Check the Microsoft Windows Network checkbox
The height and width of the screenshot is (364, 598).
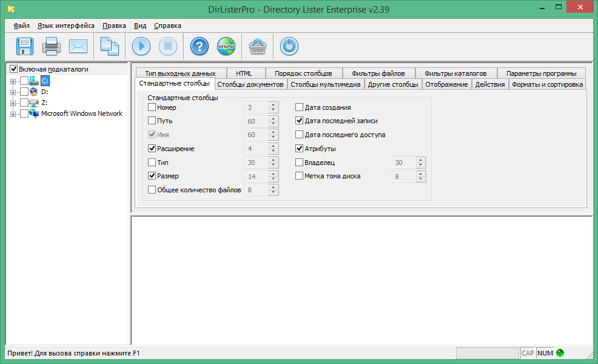pyautogui.click(x=24, y=113)
